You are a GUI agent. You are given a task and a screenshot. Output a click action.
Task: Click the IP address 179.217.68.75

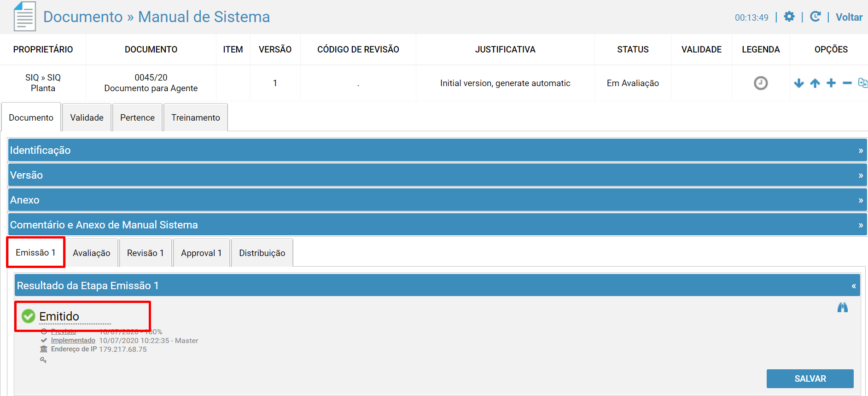click(x=123, y=349)
